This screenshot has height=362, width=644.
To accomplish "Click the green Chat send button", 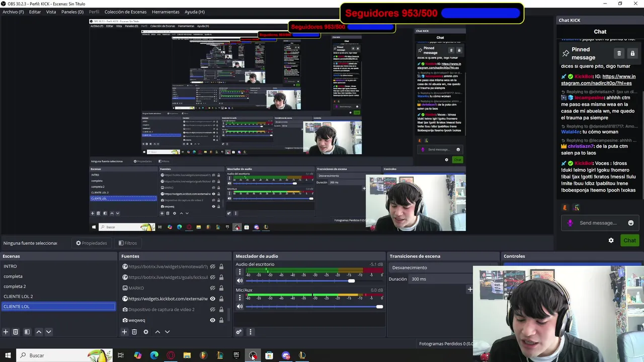I will 629,240.
